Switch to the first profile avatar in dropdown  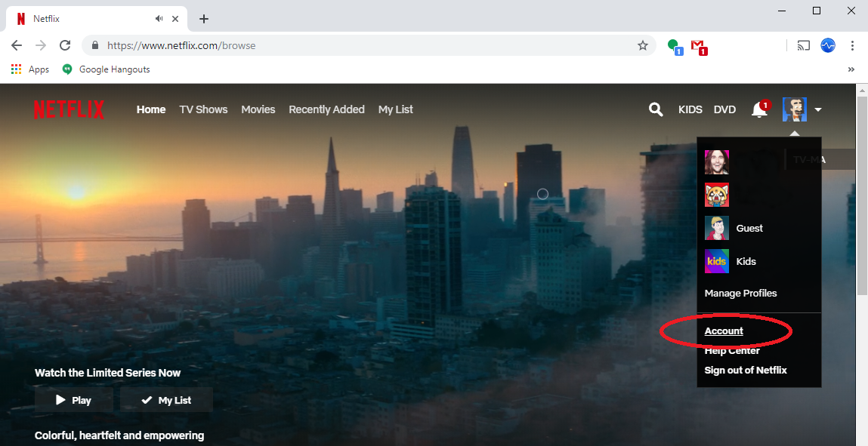716,162
